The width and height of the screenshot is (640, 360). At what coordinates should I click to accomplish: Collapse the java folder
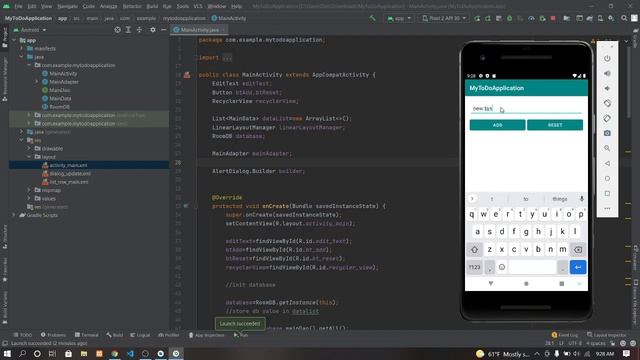[22, 57]
